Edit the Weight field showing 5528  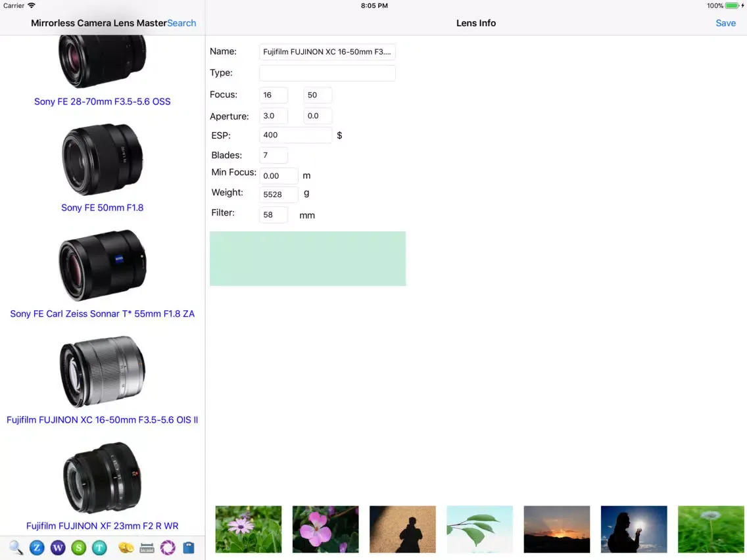click(279, 195)
